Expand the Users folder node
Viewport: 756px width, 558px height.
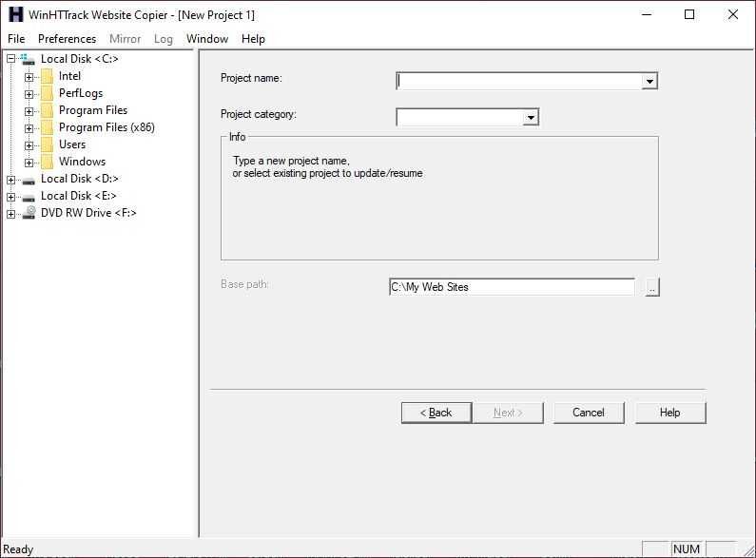pyautogui.click(x=29, y=145)
